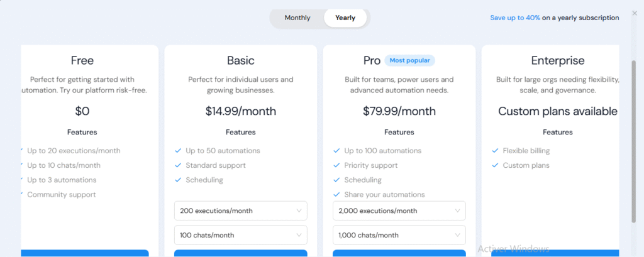Click the checkmark next to Share your automations
644x257 pixels.
tap(336, 195)
